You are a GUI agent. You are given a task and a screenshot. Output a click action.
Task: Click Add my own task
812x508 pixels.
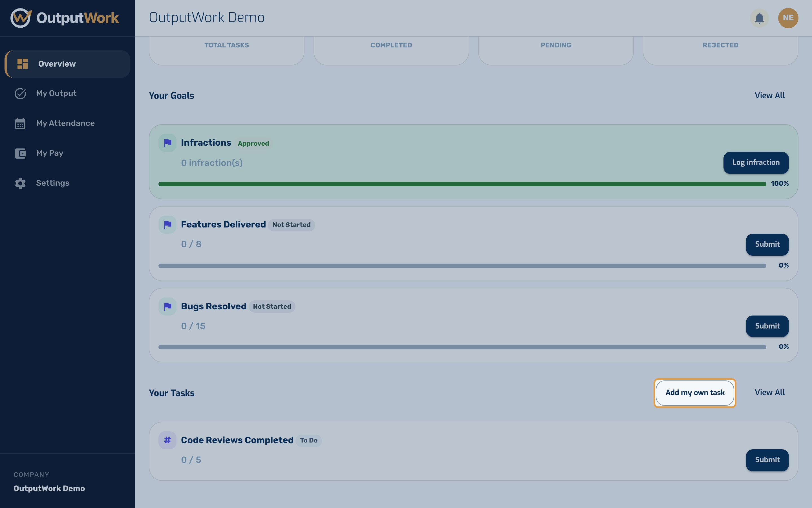[x=695, y=393]
